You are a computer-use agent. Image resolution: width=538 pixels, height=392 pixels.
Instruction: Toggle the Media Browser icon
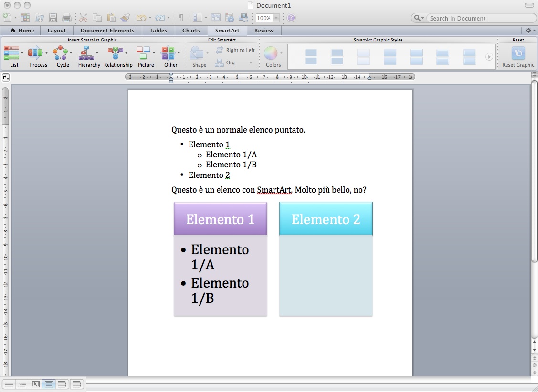[243, 18]
